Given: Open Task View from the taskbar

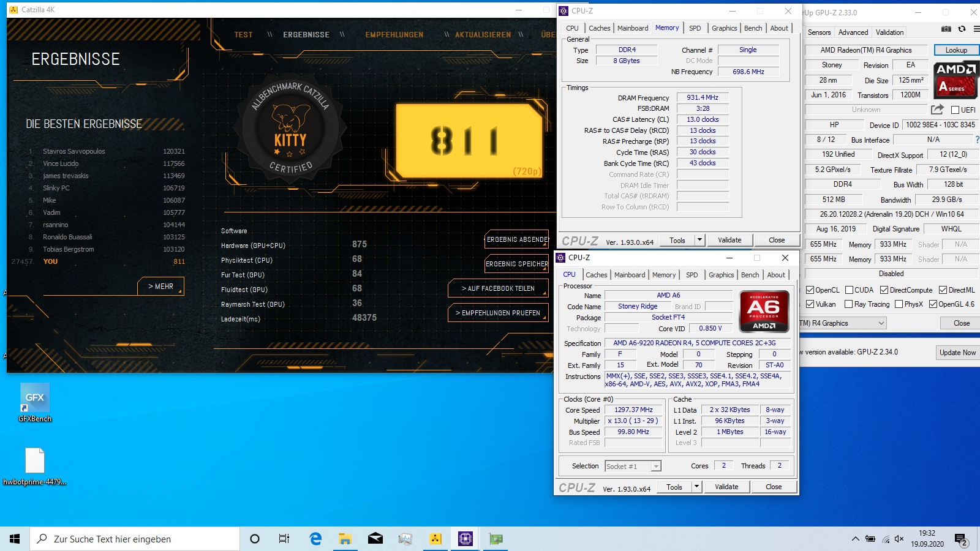Looking at the screenshot, I should coord(284,539).
